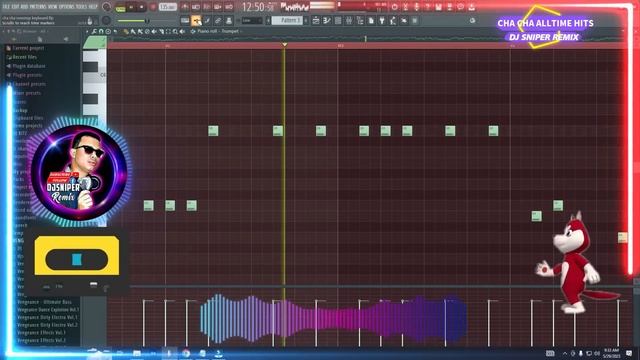Select the Draw pencil tool
This screenshot has height=360, width=640.
126,31
